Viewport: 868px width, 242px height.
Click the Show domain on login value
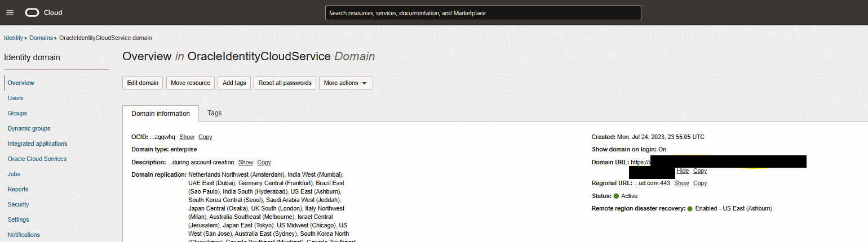pos(662,149)
